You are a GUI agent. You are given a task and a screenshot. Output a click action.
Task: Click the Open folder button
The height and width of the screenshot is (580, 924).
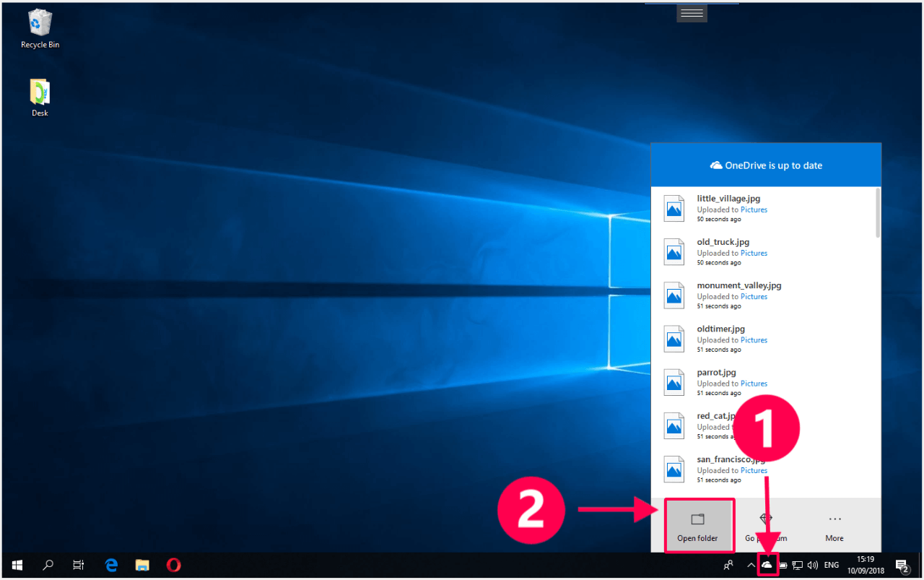(x=698, y=527)
